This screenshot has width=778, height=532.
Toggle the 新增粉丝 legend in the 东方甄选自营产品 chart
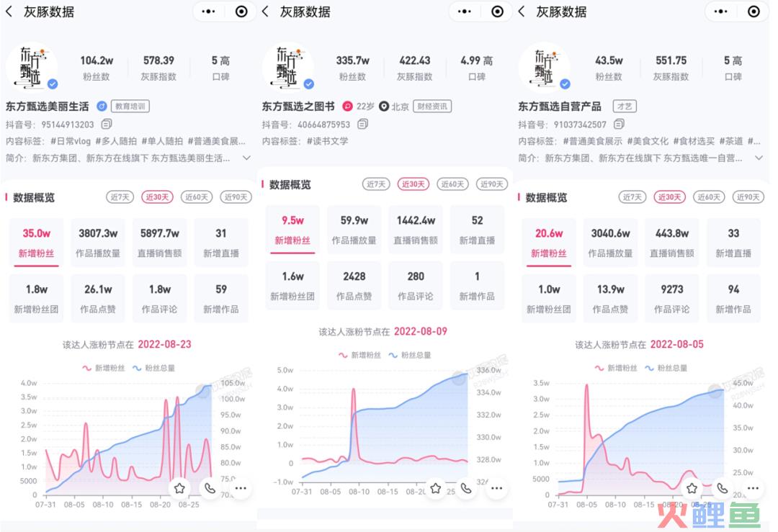coord(616,368)
